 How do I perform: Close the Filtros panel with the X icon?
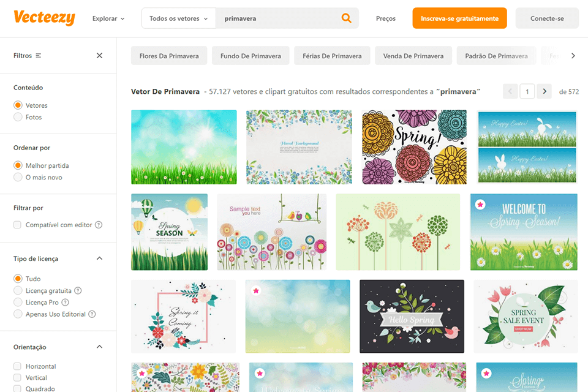pos(99,55)
